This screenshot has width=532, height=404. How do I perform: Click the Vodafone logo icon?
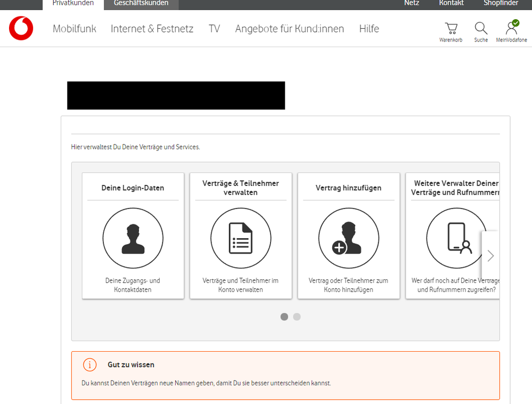21,28
